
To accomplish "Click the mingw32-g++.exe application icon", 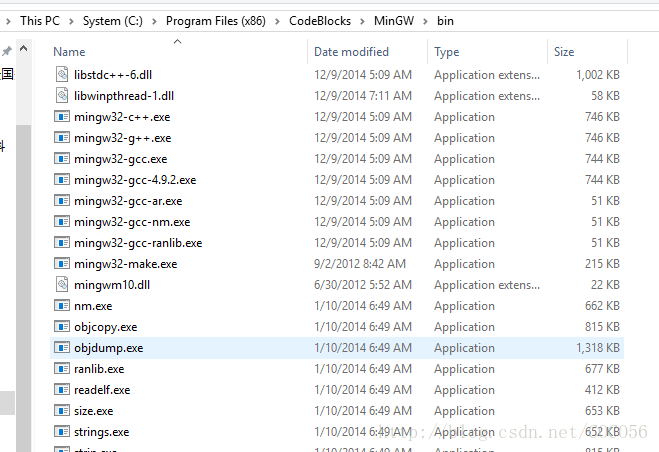I will pos(62,137).
